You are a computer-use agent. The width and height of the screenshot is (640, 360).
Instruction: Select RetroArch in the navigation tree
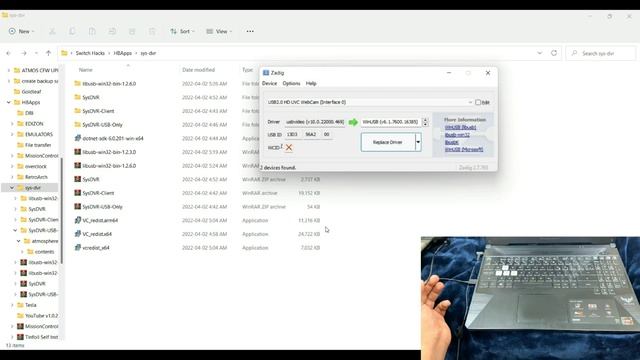pyautogui.click(x=36, y=177)
